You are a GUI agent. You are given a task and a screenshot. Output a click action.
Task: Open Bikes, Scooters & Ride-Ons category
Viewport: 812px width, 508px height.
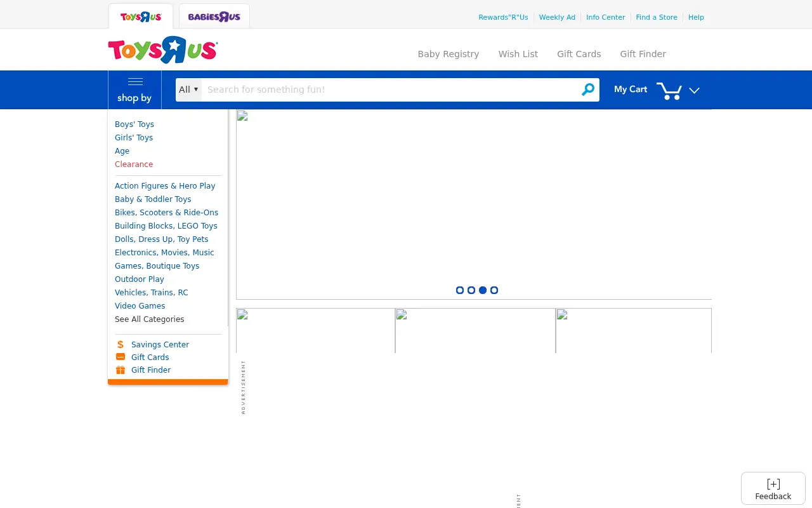[x=166, y=213]
